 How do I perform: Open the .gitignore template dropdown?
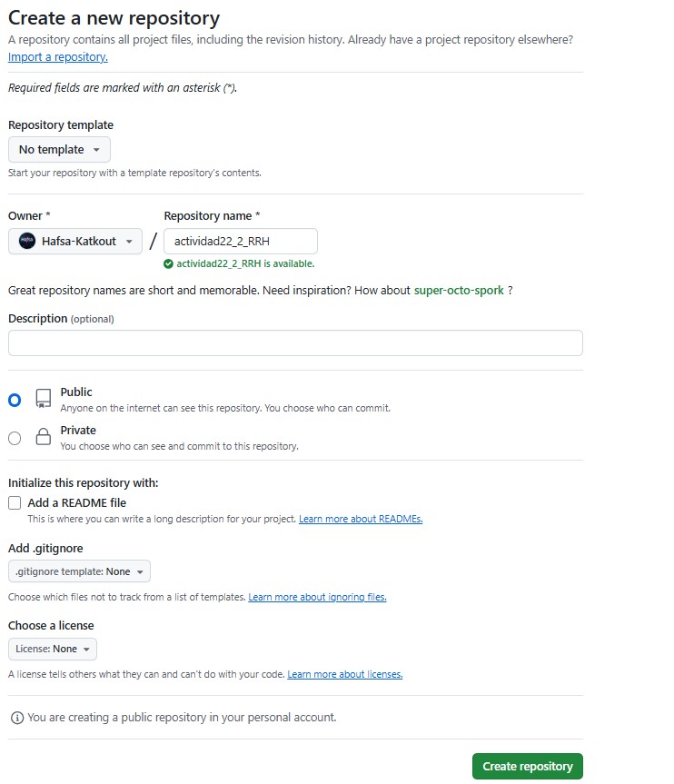click(79, 571)
